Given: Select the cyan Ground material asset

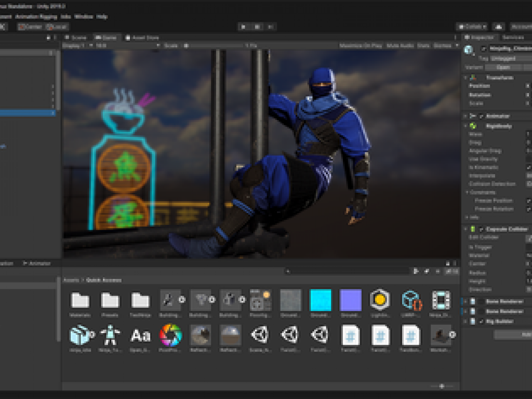Looking at the screenshot, I should pos(320,300).
